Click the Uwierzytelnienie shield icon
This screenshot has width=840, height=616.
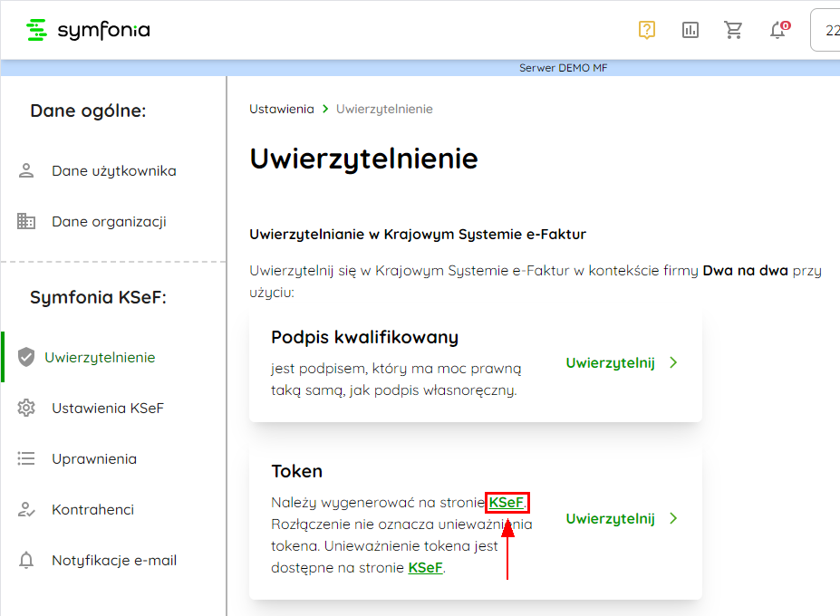pos(26,358)
